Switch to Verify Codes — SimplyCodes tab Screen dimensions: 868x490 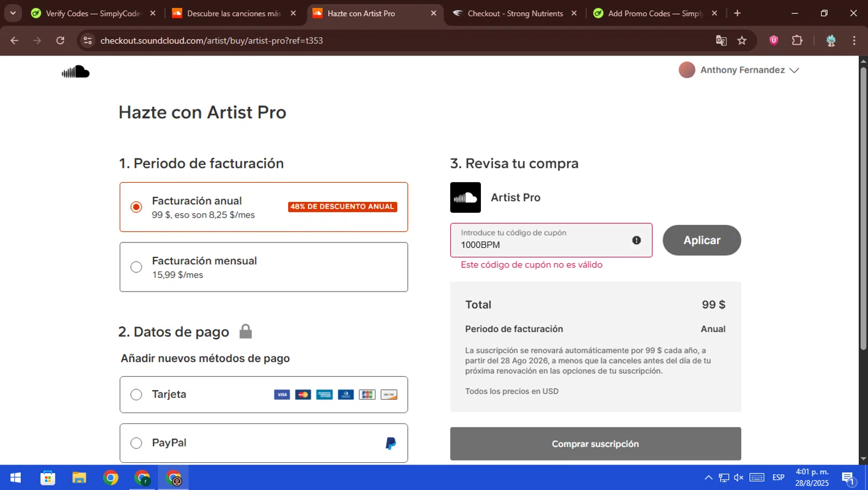click(x=93, y=13)
